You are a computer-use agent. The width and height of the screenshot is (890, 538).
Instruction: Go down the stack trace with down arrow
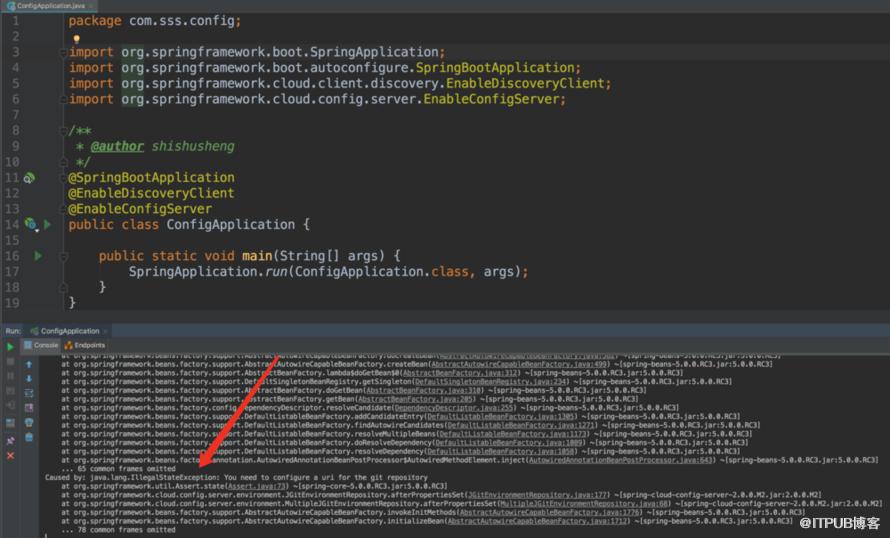(x=29, y=379)
